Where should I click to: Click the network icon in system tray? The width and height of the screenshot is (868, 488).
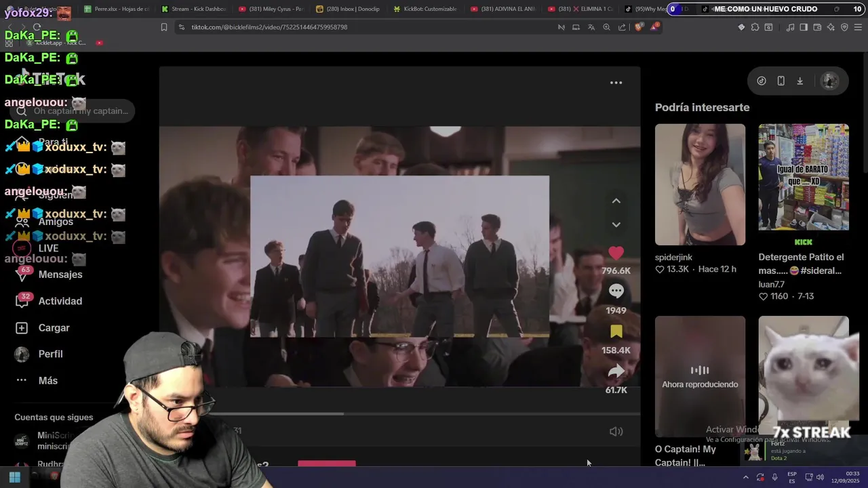tap(808, 477)
